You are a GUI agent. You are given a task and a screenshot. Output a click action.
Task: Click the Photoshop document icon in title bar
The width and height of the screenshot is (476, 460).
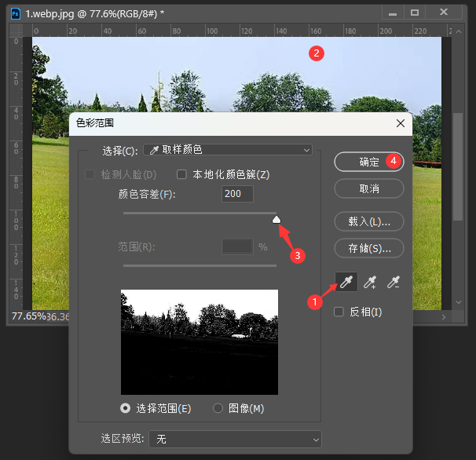tap(16, 13)
